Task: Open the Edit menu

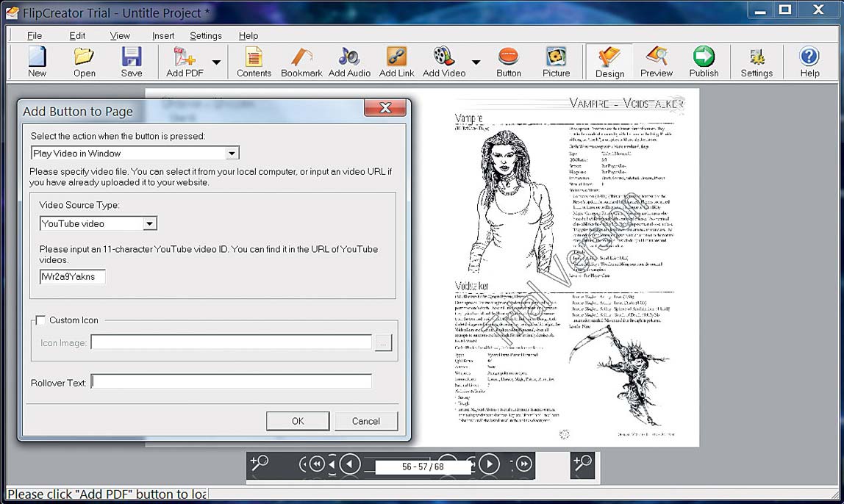Action: [77, 35]
